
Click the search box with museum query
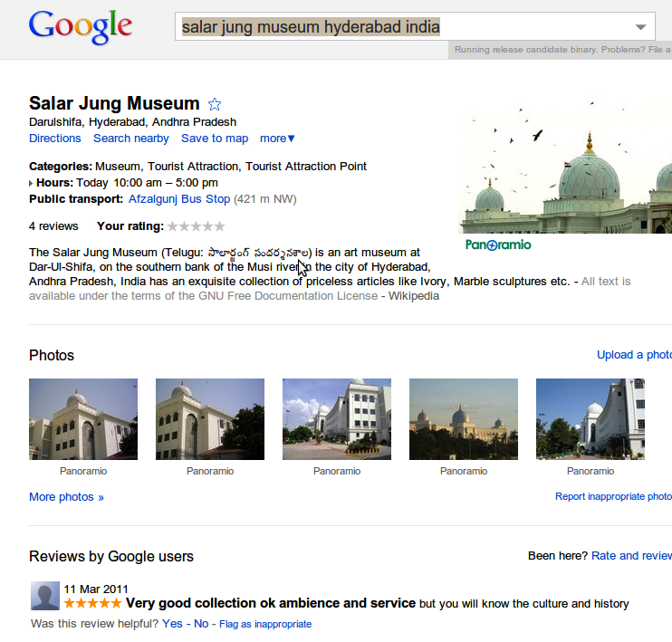click(x=415, y=26)
